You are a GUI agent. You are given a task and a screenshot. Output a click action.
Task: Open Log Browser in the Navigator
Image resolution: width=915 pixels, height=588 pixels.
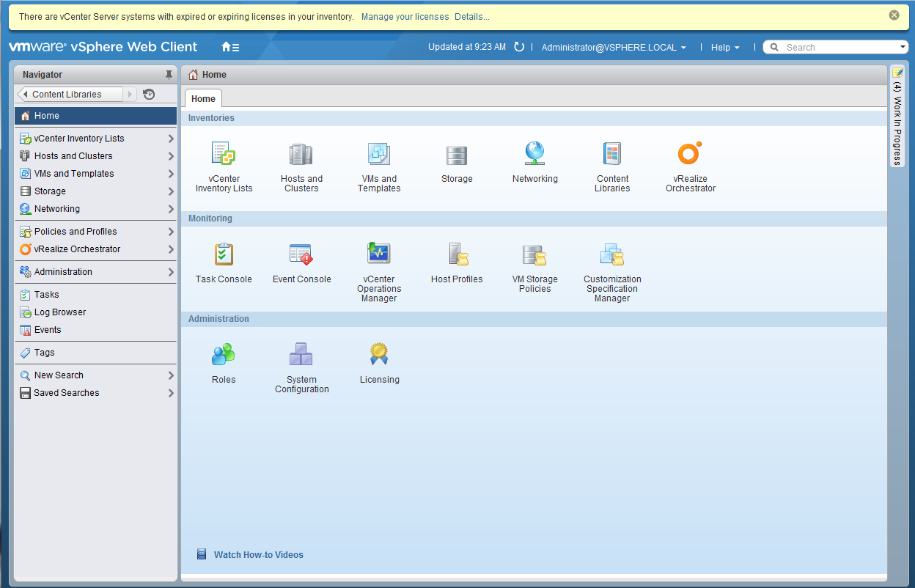tap(95, 312)
